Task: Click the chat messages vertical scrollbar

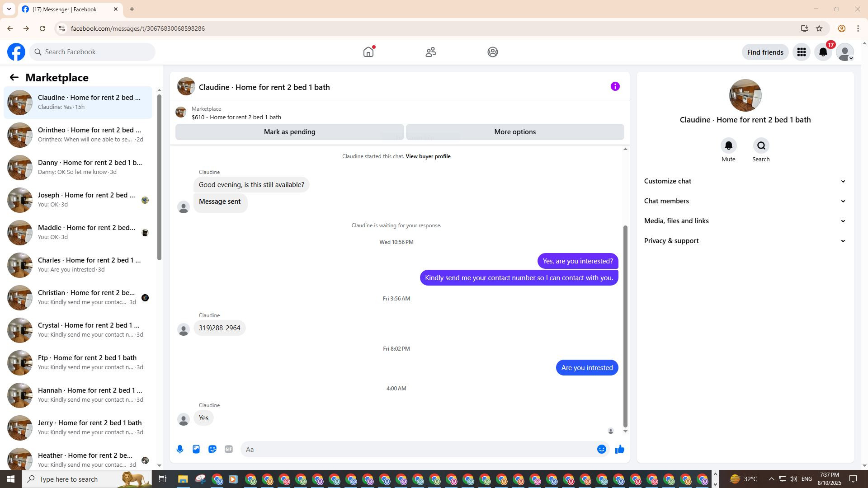Action: click(x=625, y=325)
